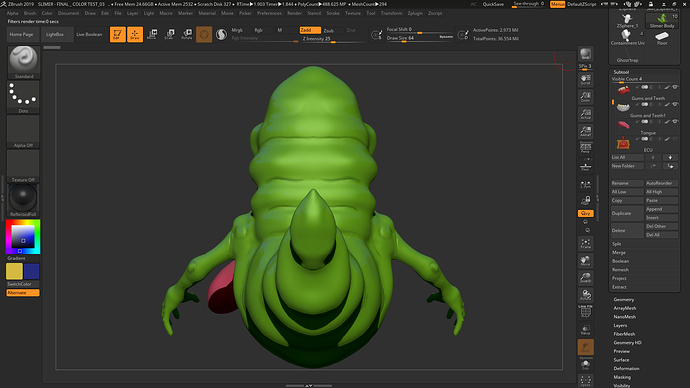This screenshot has height=388, width=690.
Task: Toggle the L.Sym local symmetry icon
Action: (x=585, y=185)
